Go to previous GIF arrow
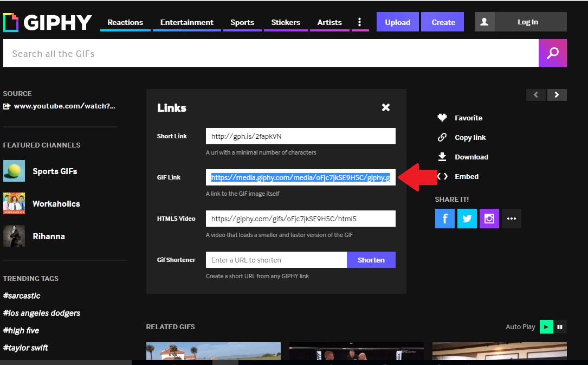The height and width of the screenshot is (365, 588). click(536, 95)
